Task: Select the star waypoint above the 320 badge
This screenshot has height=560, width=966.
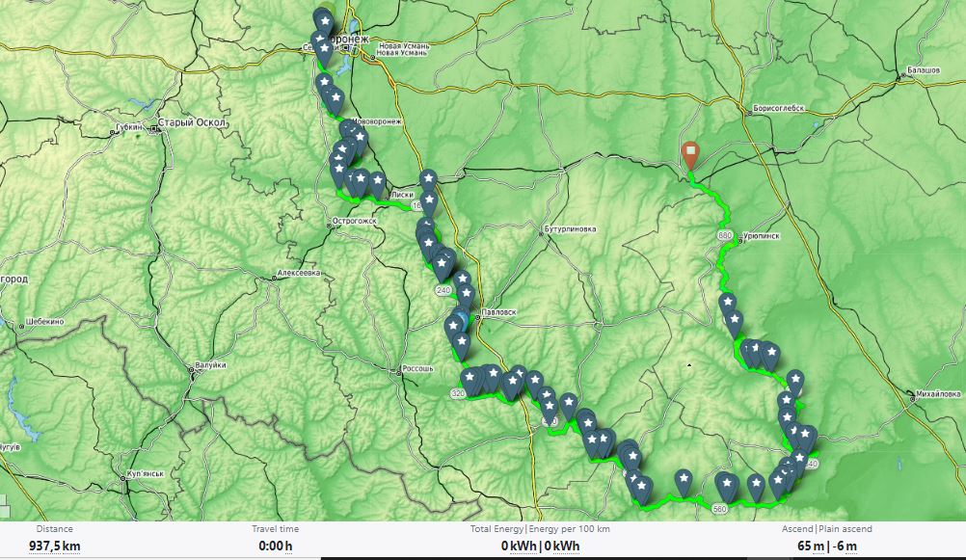Action: (x=470, y=380)
